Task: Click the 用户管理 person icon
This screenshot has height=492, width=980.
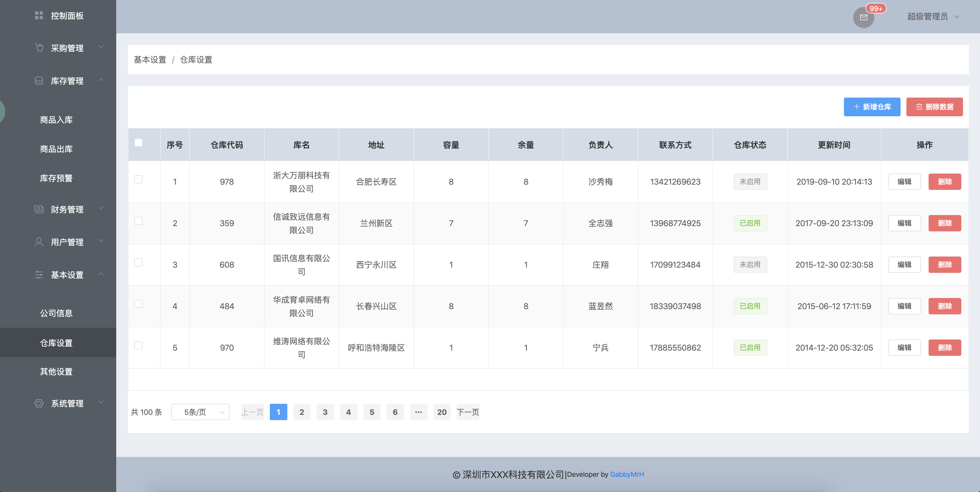Action: click(x=39, y=242)
